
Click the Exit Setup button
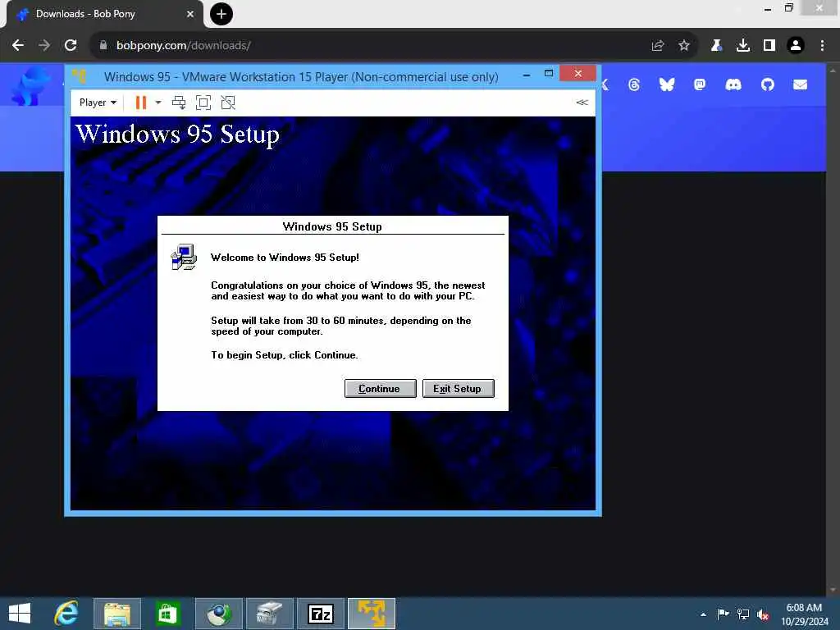click(458, 388)
